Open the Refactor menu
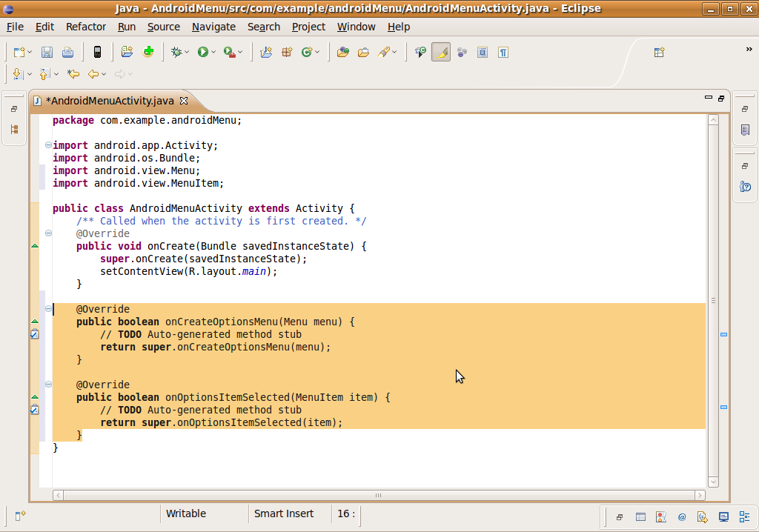759x532 pixels. pos(86,27)
